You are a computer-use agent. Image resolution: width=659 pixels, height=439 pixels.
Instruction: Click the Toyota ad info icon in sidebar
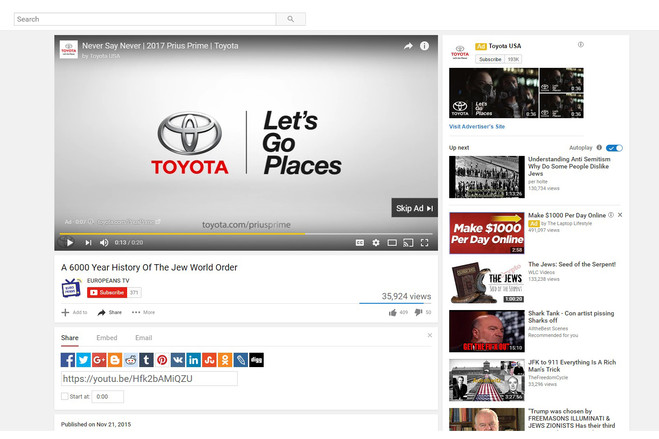point(580,44)
